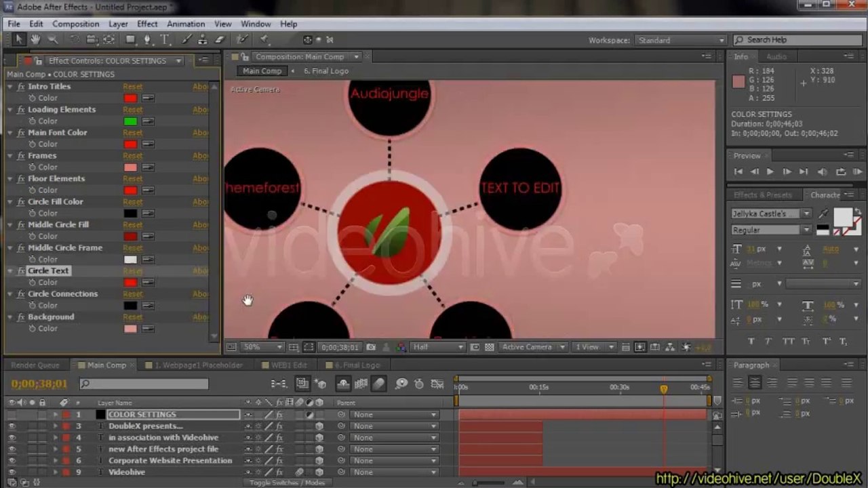Reset the Intro Titles effect
This screenshot has height=488, width=868.
133,87
